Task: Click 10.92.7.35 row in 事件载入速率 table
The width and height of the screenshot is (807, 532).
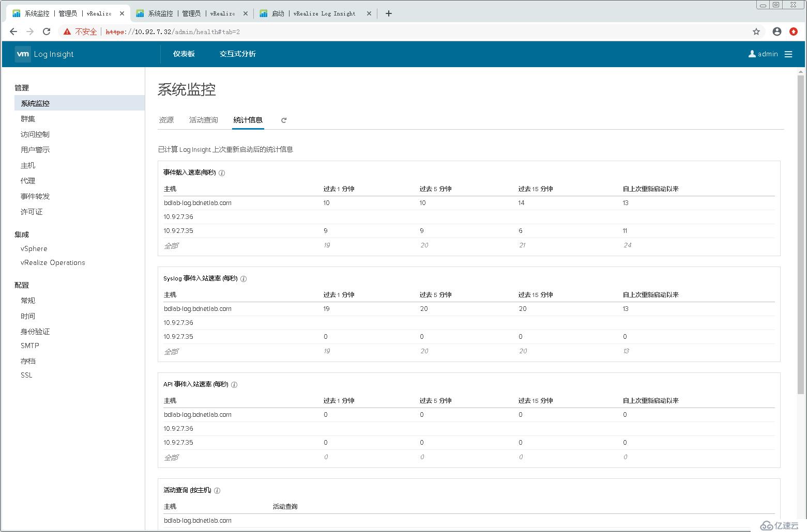Action: tap(469, 231)
